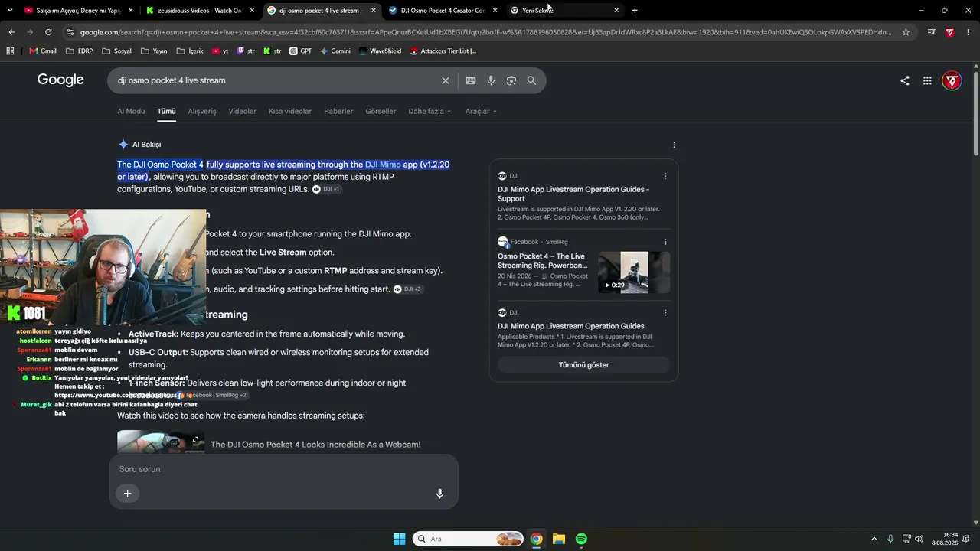
Task: Open the taskbar Ara search box
Action: pyautogui.click(x=468, y=539)
